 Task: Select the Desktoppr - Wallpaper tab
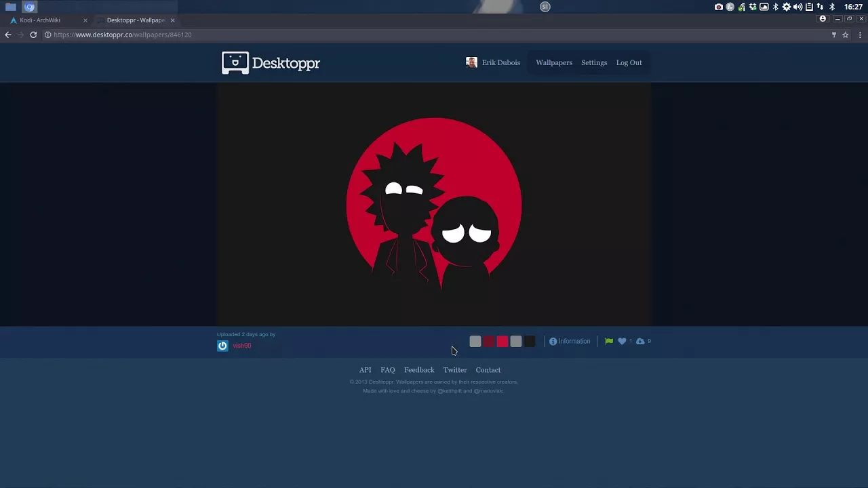point(136,20)
